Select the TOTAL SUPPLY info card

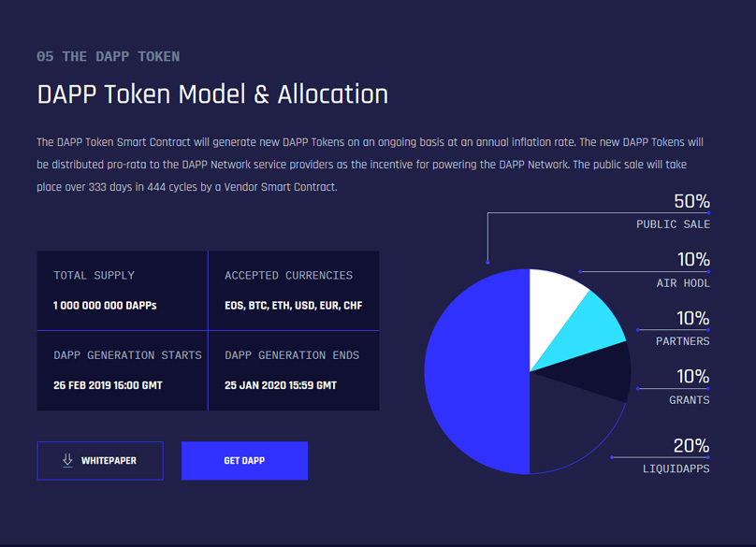122,290
